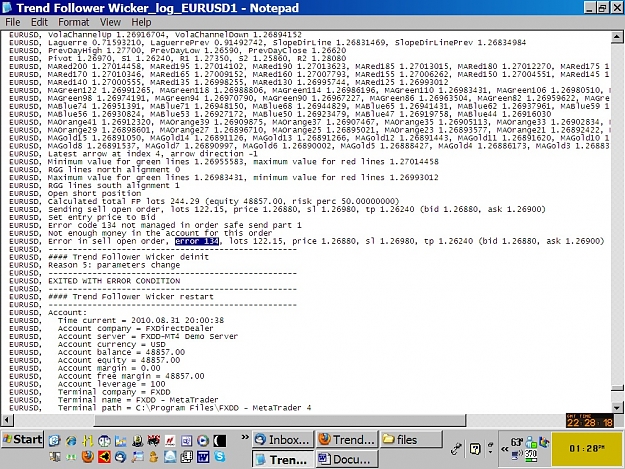Click the horizontal scrollbar left arrow
This screenshot has height=469, width=625.
7,420
